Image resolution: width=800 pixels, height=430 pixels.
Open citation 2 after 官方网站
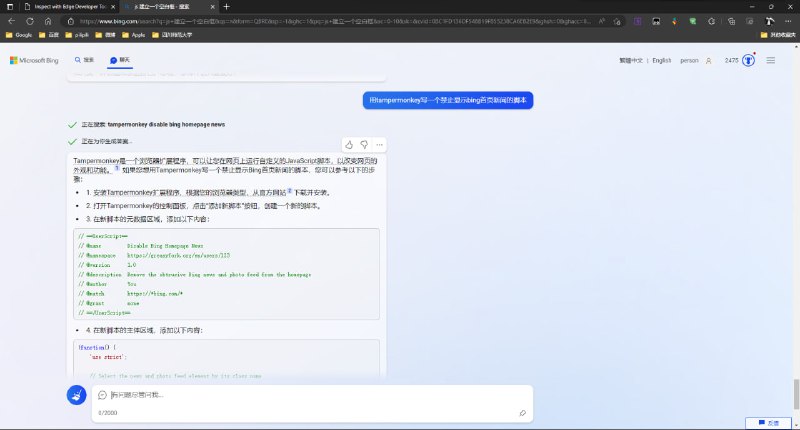[289, 190]
